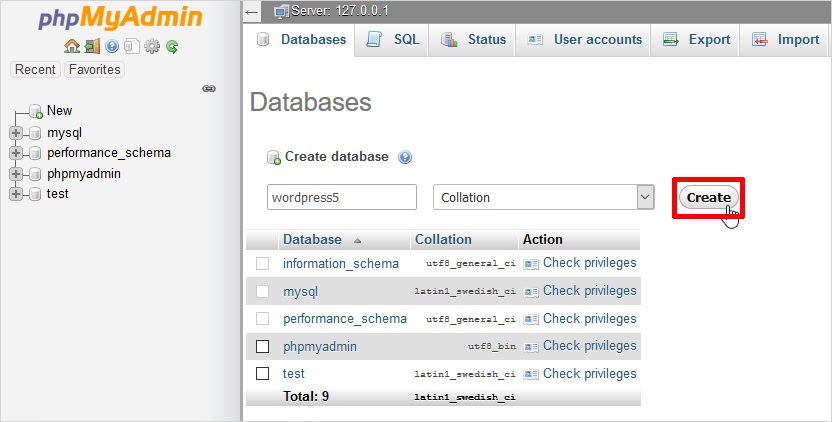Expand the performance_schema tree node
This screenshot has width=832, height=422.
(x=15, y=153)
